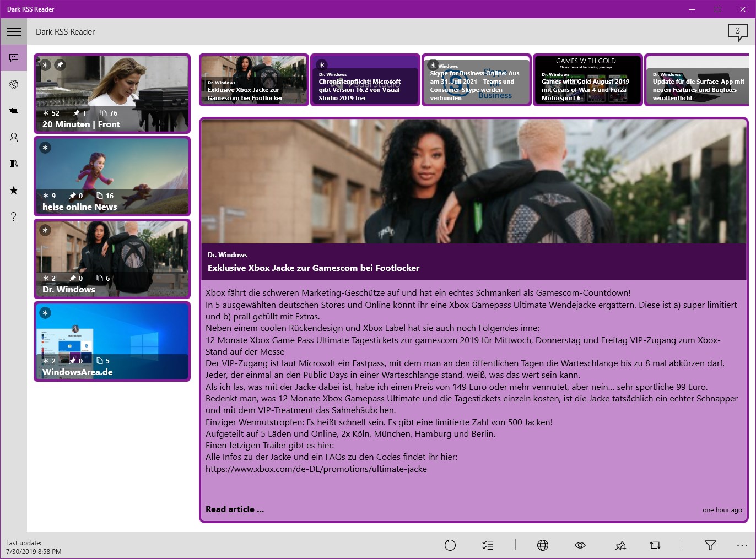The height and width of the screenshot is (559, 756).
Task: Open the article filter funnel icon
Action: point(709,545)
